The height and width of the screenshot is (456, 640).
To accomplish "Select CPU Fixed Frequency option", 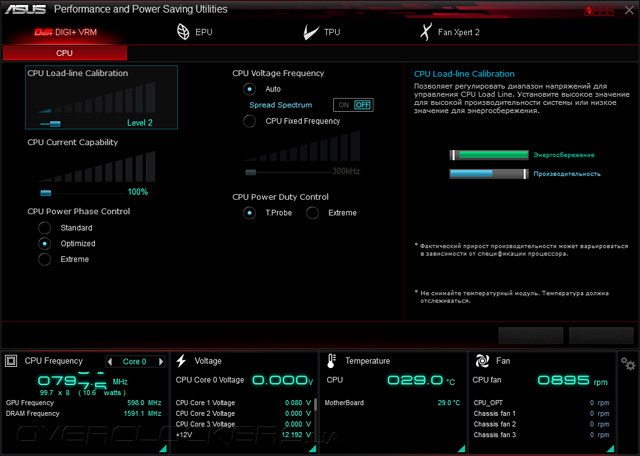I will pos(249,121).
